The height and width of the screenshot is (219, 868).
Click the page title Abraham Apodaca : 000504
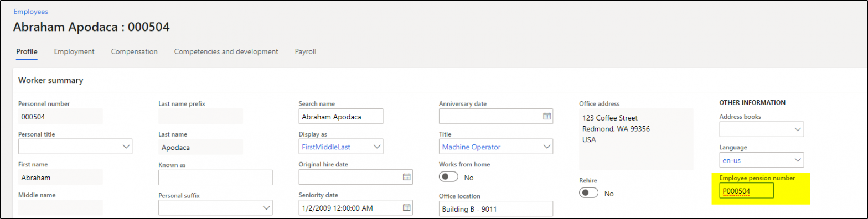point(91,27)
